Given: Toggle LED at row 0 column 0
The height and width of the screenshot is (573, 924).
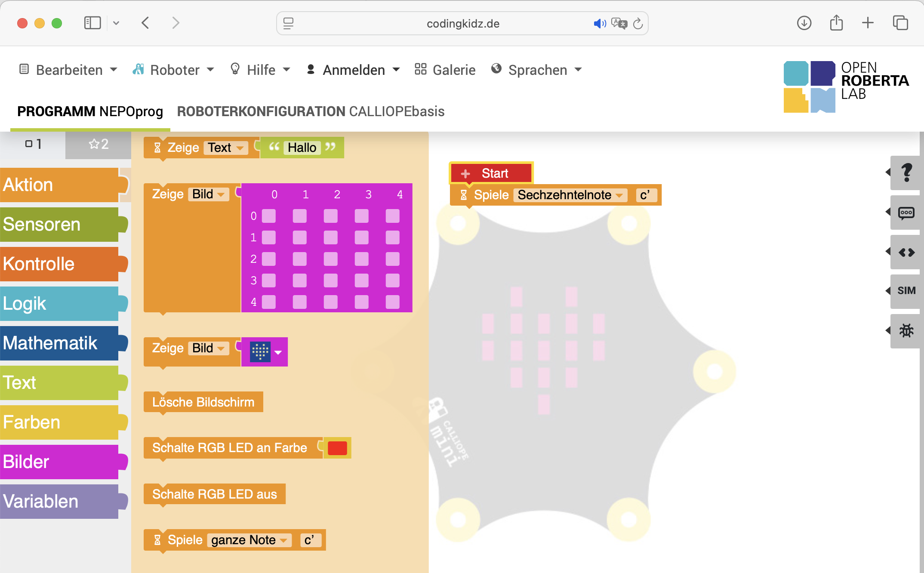Looking at the screenshot, I should click(269, 216).
